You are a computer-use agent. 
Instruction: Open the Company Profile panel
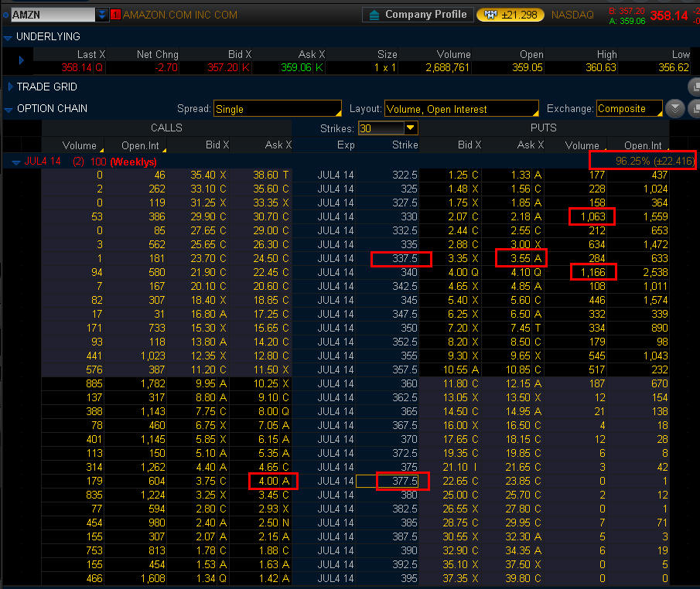[x=418, y=15]
